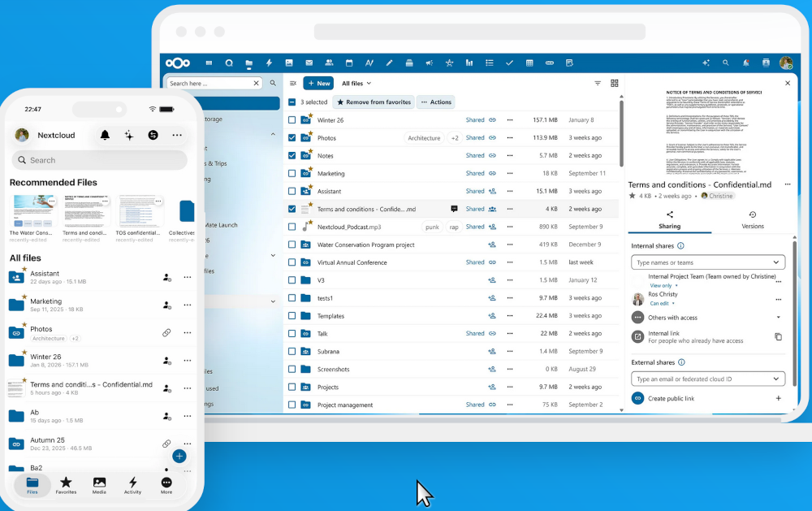Tap three-dot menu in phone header
This screenshot has height=511, width=812.
click(177, 135)
